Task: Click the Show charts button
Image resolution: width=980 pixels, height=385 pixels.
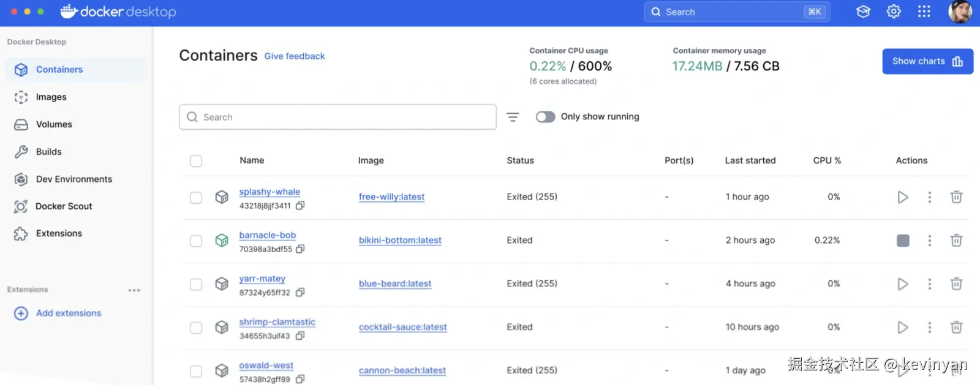Action: pyautogui.click(x=927, y=61)
